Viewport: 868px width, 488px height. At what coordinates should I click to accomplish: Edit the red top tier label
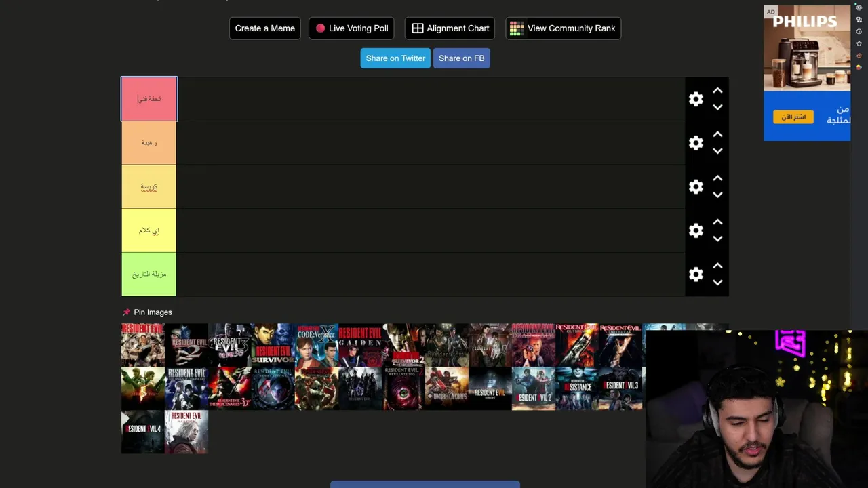(x=149, y=99)
